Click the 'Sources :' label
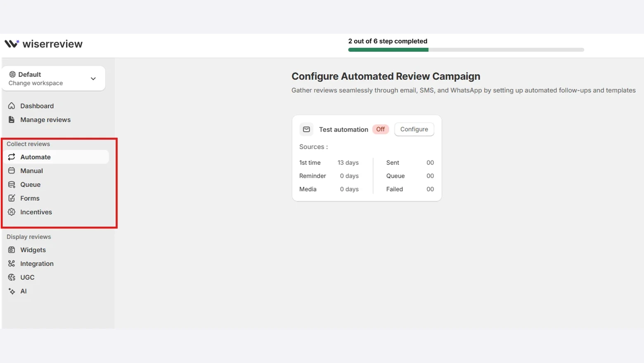644x363 pixels. click(313, 147)
